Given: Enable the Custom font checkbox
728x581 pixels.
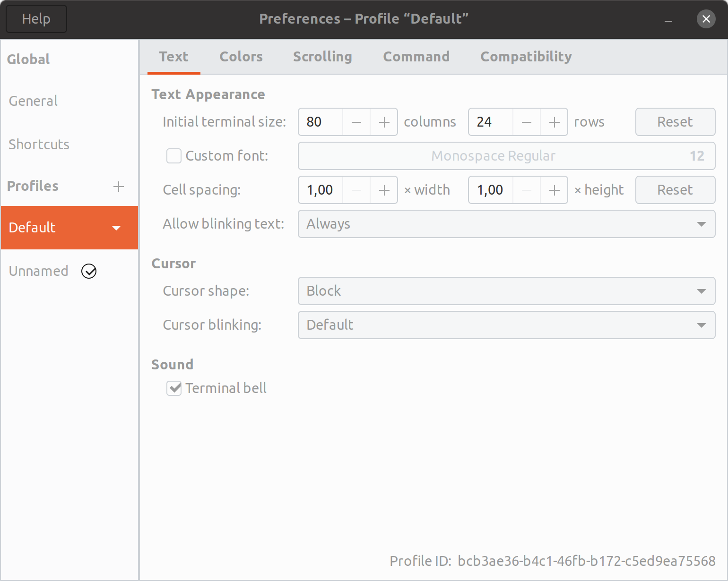Looking at the screenshot, I should pos(174,156).
